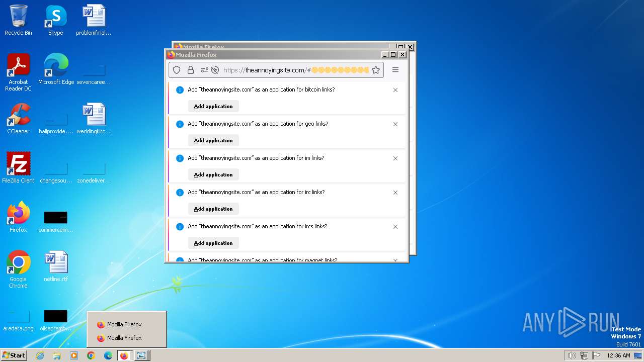
Task: Click the Show desktop button
Action: 638,355
